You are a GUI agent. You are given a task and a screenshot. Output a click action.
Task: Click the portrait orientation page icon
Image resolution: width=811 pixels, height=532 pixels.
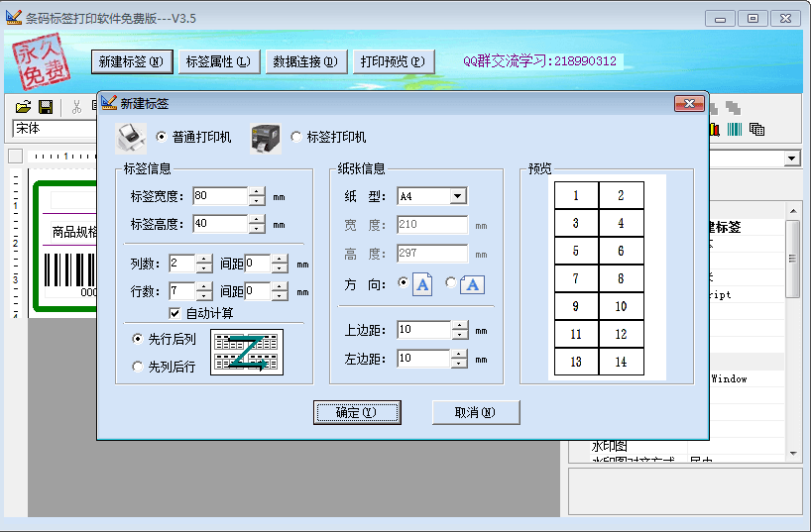(422, 284)
